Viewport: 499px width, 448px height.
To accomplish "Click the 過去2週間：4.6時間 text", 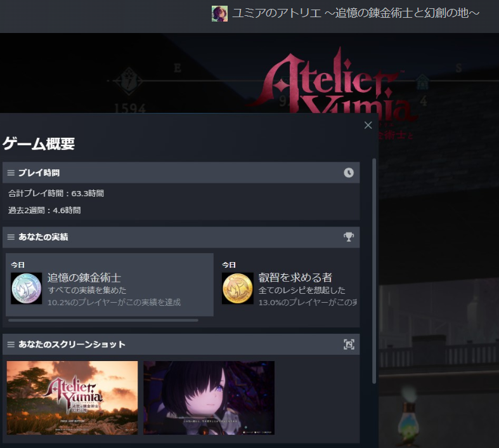I will point(44,211).
